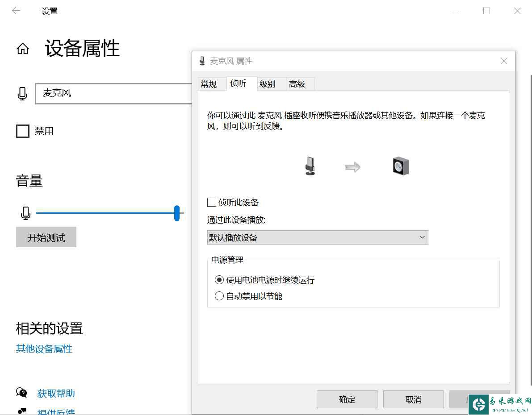This screenshot has height=415, width=532.
Task: Check the 禁用 checkbox
Action: (23, 131)
